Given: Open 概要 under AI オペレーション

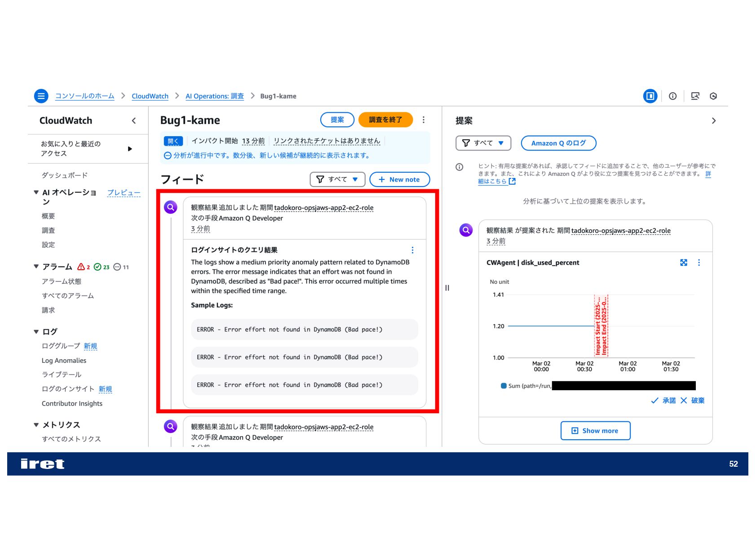Looking at the screenshot, I should point(48,216).
